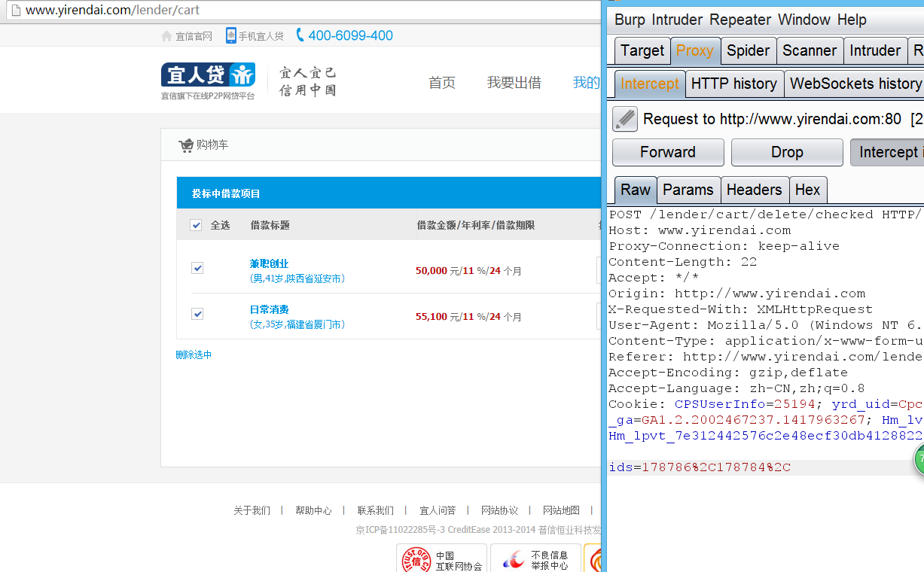Click the 借款标题 column header

point(270,225)
